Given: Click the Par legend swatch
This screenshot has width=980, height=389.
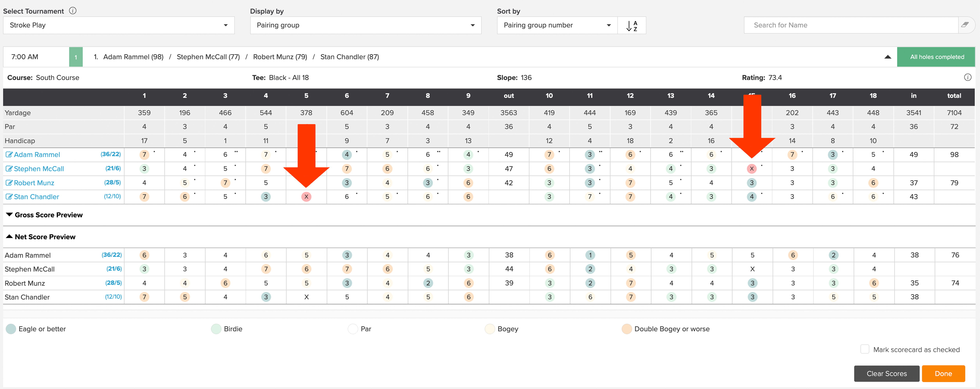Looking at the screenshot, I should 353,329.
